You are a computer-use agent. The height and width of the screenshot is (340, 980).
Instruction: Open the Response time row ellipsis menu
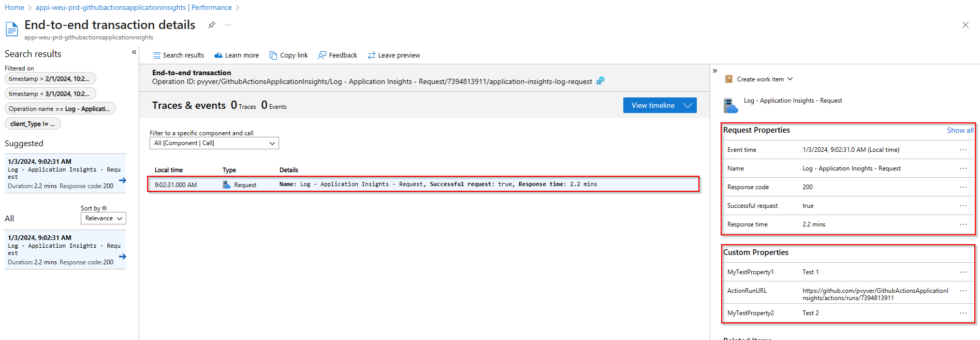coord(963,224)
